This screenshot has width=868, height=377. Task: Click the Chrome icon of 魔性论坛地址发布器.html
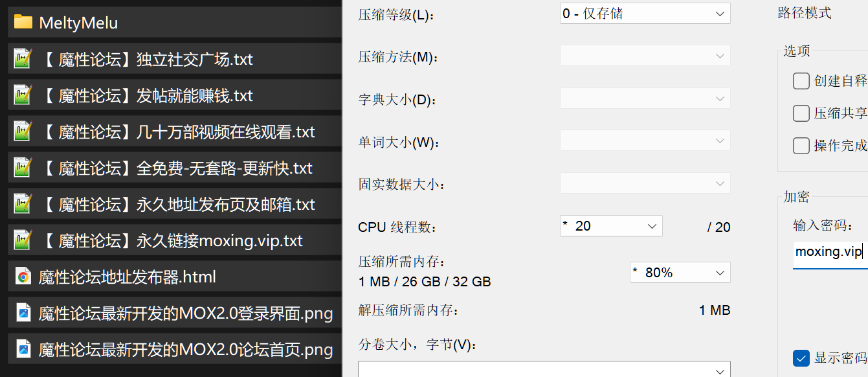click(23, 277)
